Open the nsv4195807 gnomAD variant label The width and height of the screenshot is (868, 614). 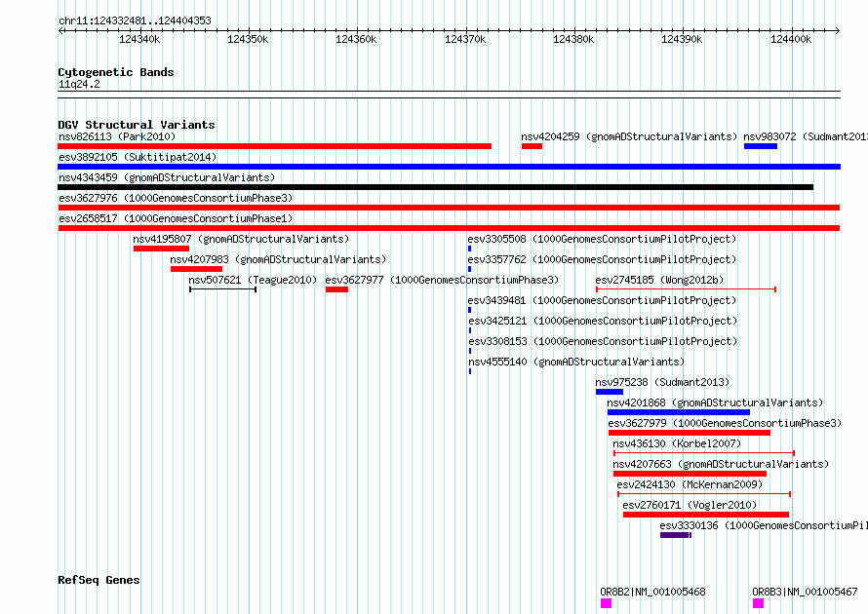pos(241,239)
